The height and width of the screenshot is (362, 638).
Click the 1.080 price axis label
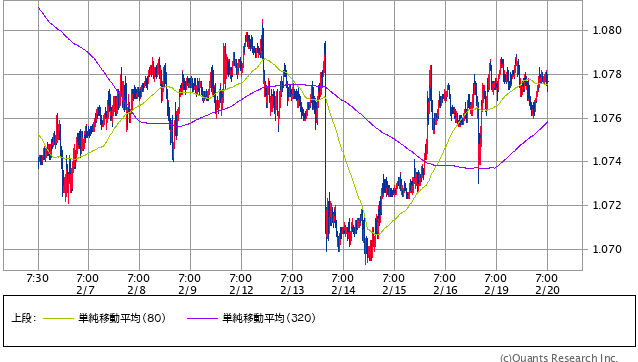607,31
